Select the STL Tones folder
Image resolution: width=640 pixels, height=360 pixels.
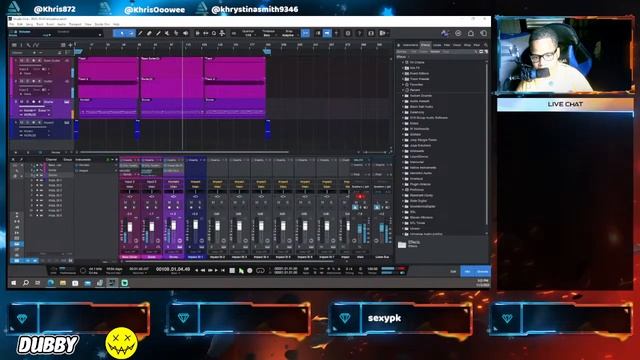coord(418,223)
